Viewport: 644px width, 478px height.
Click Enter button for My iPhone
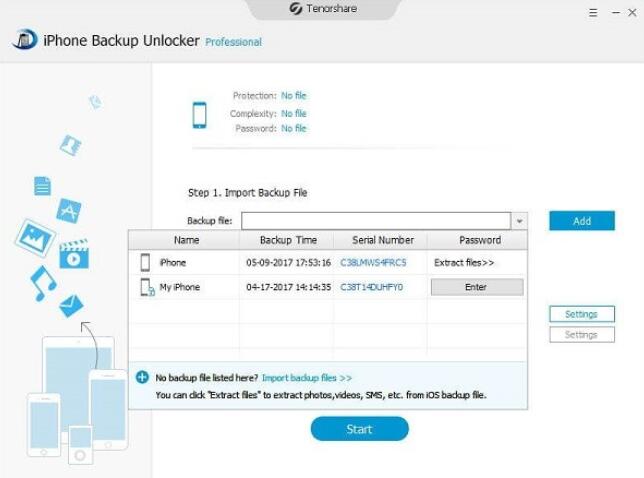click(x=477, y=287)
